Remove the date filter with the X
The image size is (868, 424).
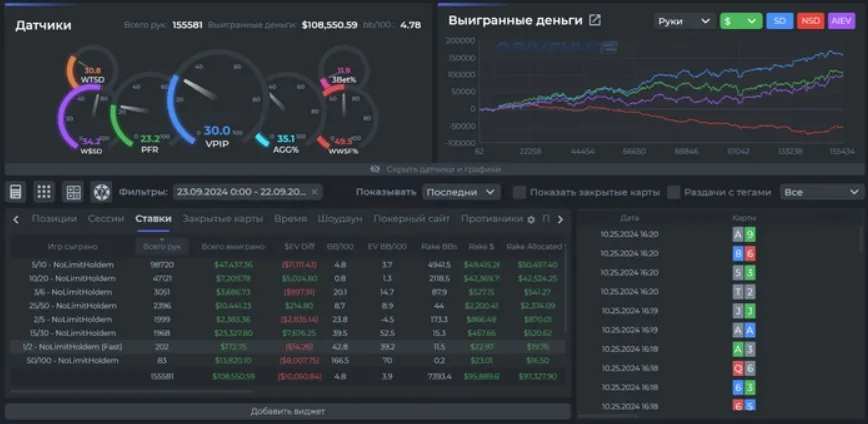(x=315, y=192)
